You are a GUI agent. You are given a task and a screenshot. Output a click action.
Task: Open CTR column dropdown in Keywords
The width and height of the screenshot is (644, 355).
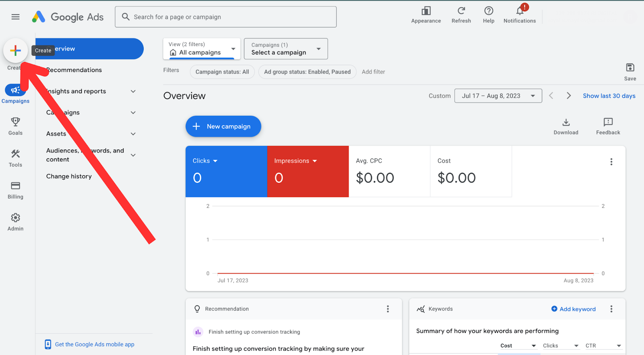(603, 346)
